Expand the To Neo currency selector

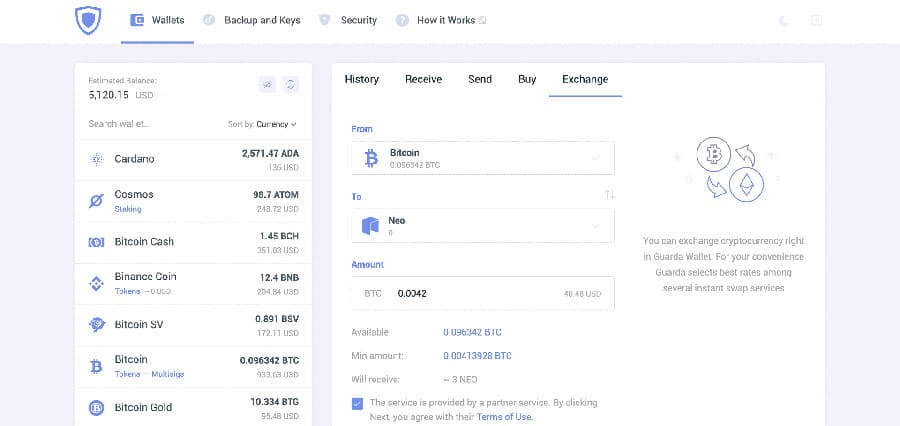click(483, 226)
